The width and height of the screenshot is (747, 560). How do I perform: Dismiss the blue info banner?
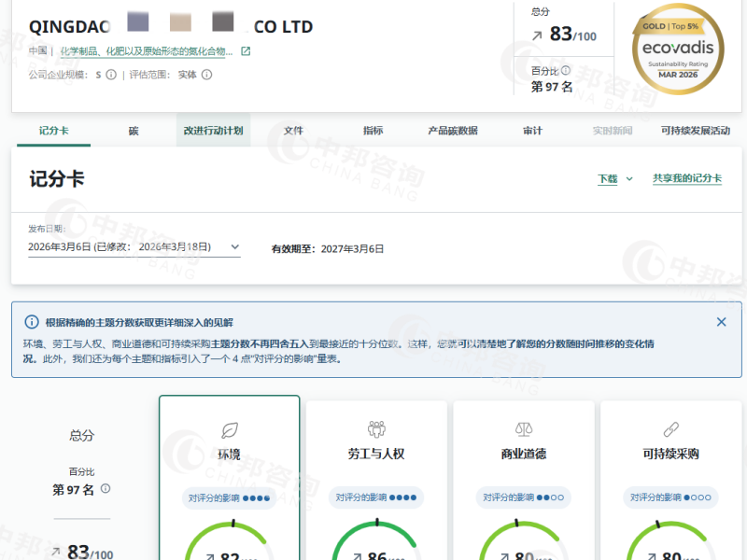click(721, 322)
